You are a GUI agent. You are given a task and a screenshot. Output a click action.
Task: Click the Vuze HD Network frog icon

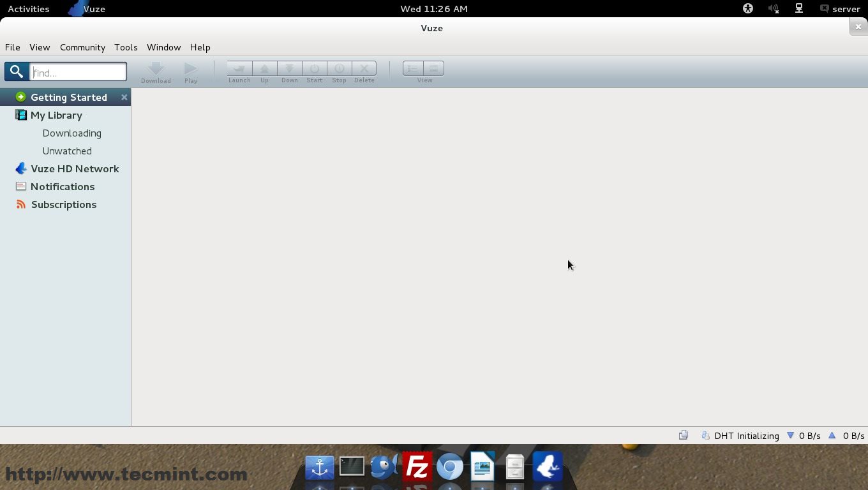coord(21,168)
